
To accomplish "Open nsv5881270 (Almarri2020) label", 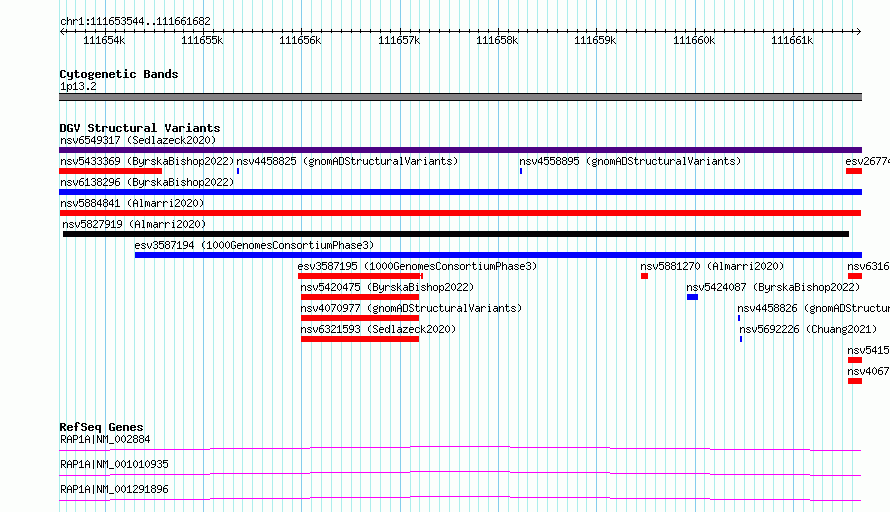I will point(712,266).
